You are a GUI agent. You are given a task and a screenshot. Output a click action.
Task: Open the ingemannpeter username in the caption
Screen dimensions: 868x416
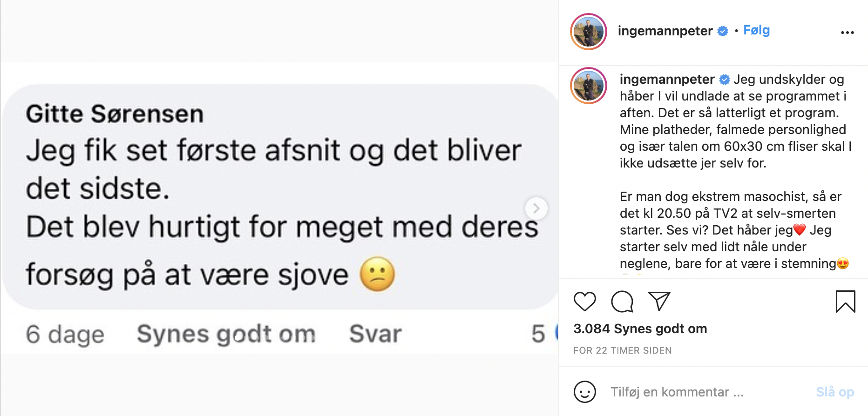tap(667, 79)
